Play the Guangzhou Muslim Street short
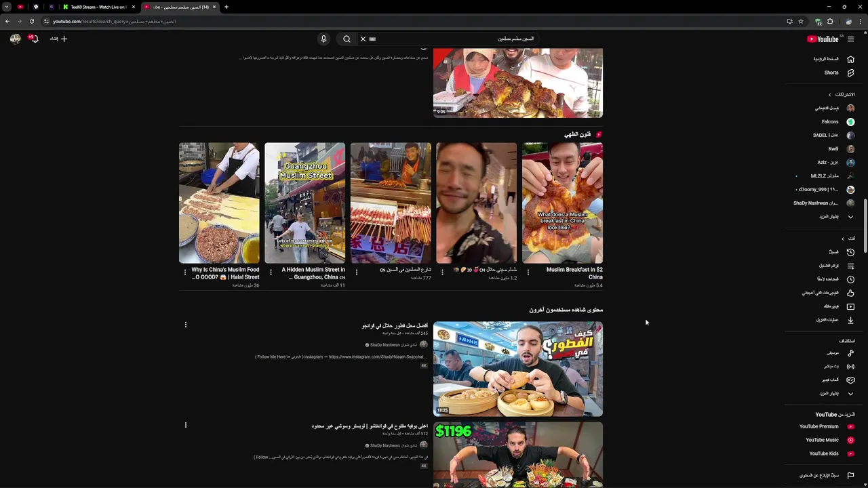Viewport: 868px width, 488px height. click(x=304, y=203)
